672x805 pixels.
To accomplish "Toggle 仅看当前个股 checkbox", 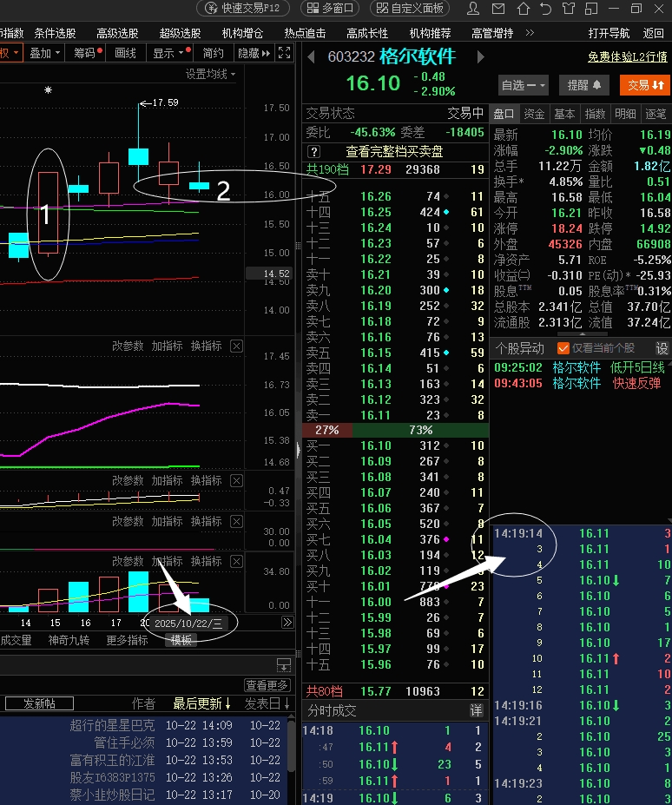I will coord(563,348).
